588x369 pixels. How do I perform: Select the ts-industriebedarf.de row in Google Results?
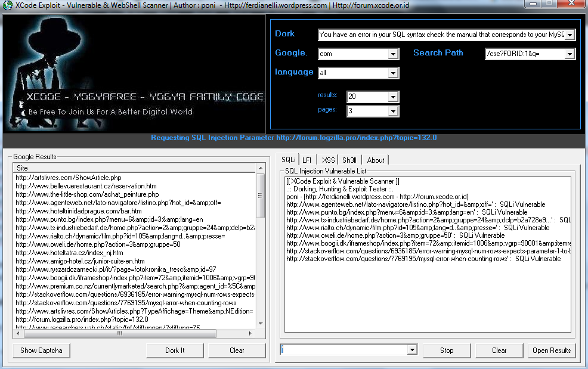point(135,228)
